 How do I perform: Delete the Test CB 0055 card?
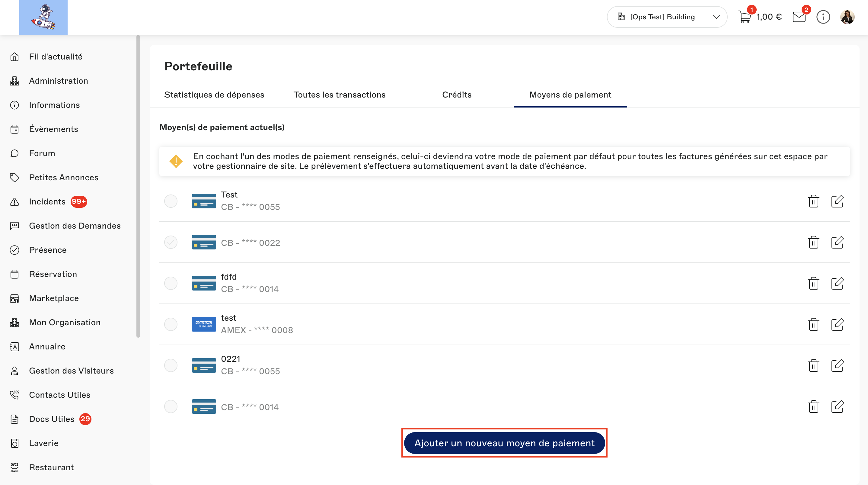813,201
